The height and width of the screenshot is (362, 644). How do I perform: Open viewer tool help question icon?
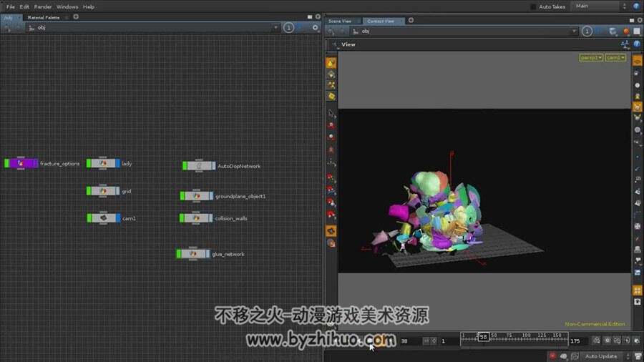coord(637,44)
